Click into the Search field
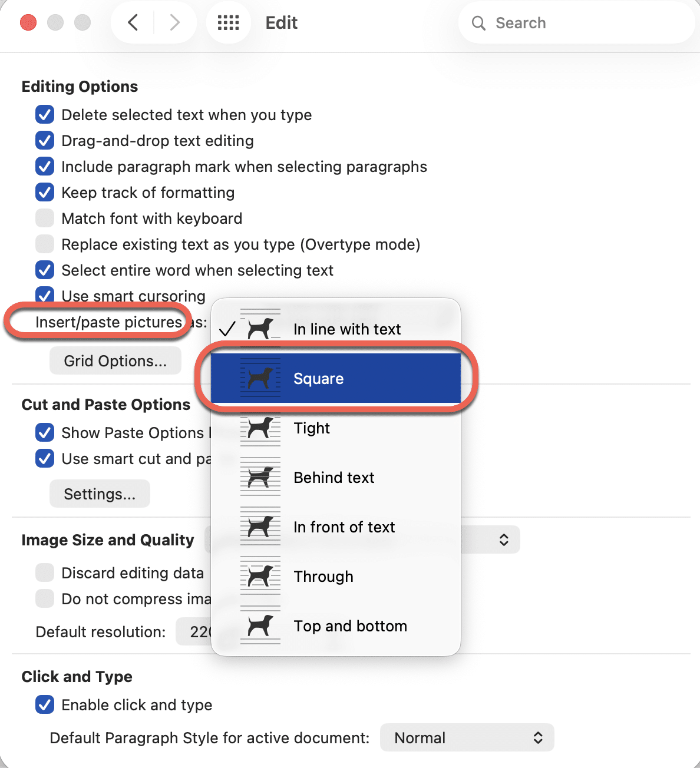Viewport: 700px width, 768px height. point(583,24)
